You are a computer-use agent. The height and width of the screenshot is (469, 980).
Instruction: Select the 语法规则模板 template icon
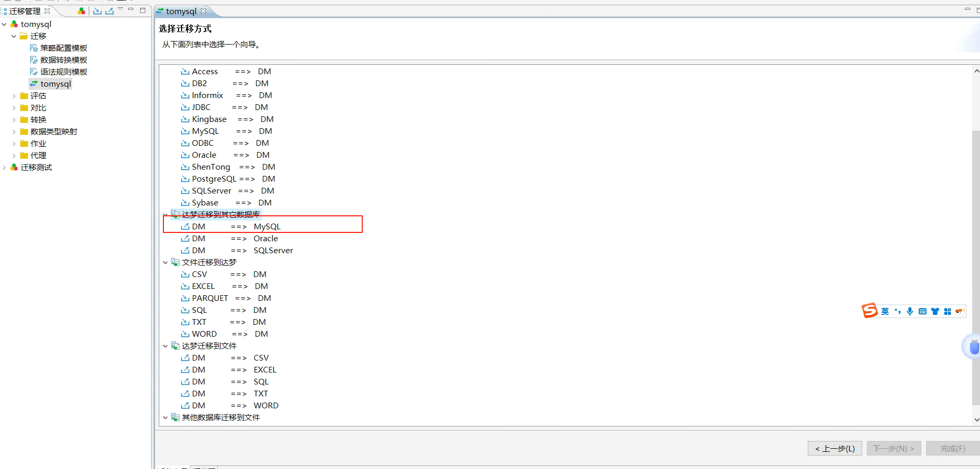(x=34, y=72)
